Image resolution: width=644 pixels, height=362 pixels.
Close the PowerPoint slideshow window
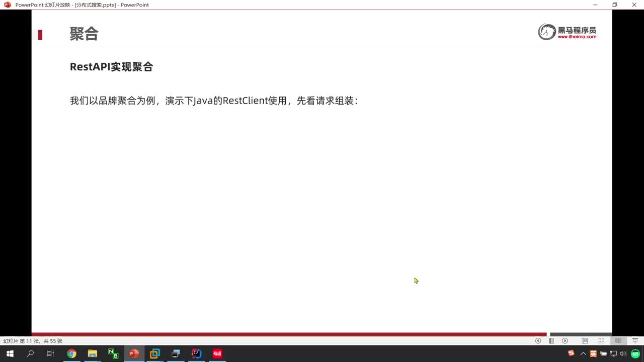(x=634, y=5)
